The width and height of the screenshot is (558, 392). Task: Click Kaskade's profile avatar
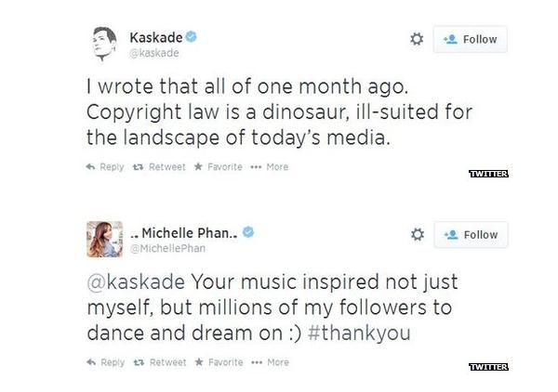click(x=104, y=43)
